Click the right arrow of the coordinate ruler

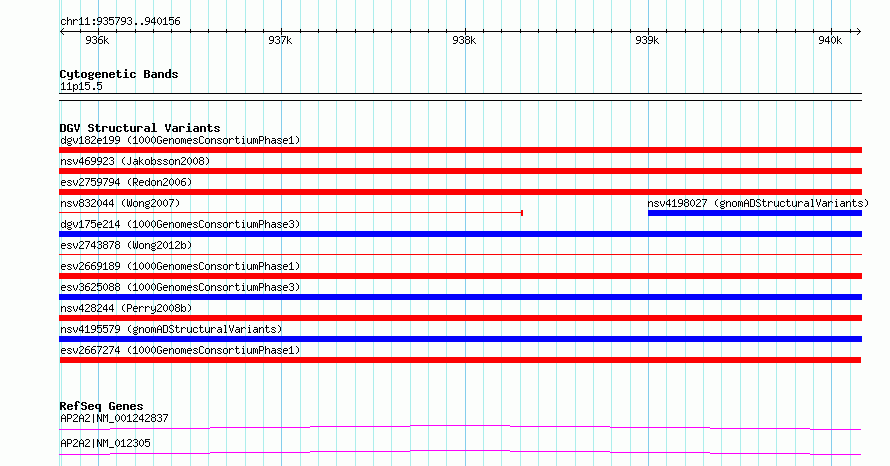858,31
